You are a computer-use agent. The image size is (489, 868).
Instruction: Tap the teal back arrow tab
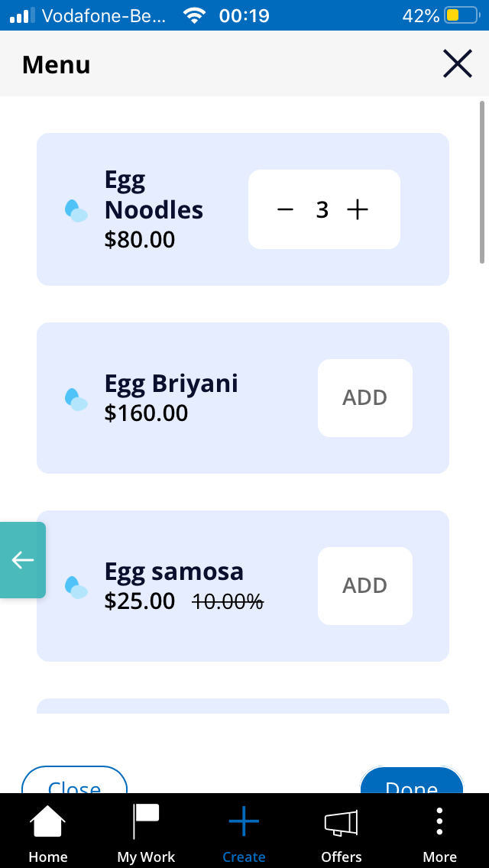[23, 560]
